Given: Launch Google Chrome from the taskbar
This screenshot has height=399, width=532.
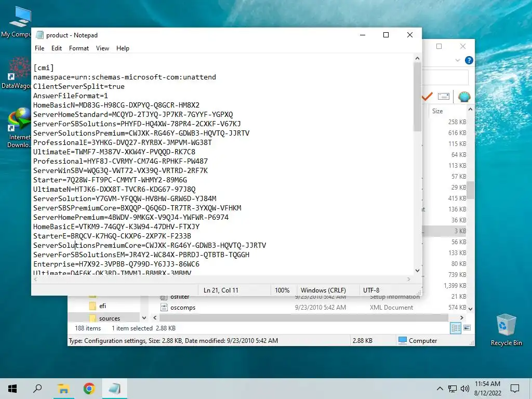Looking at the screenshot, I should coord(89,389).
